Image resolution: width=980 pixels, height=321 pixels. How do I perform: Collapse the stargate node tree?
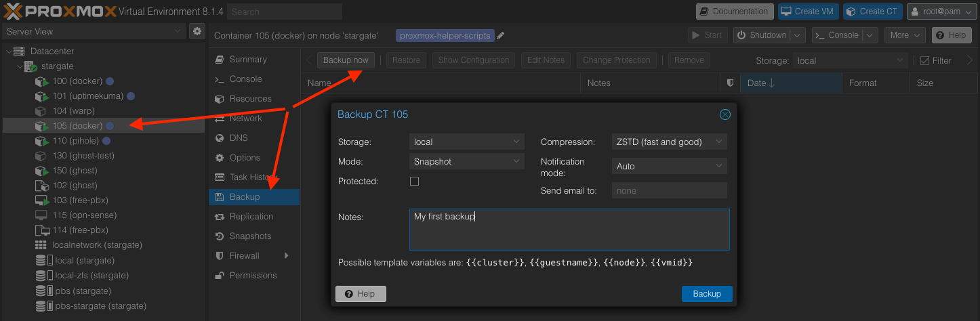pos(19,66)
